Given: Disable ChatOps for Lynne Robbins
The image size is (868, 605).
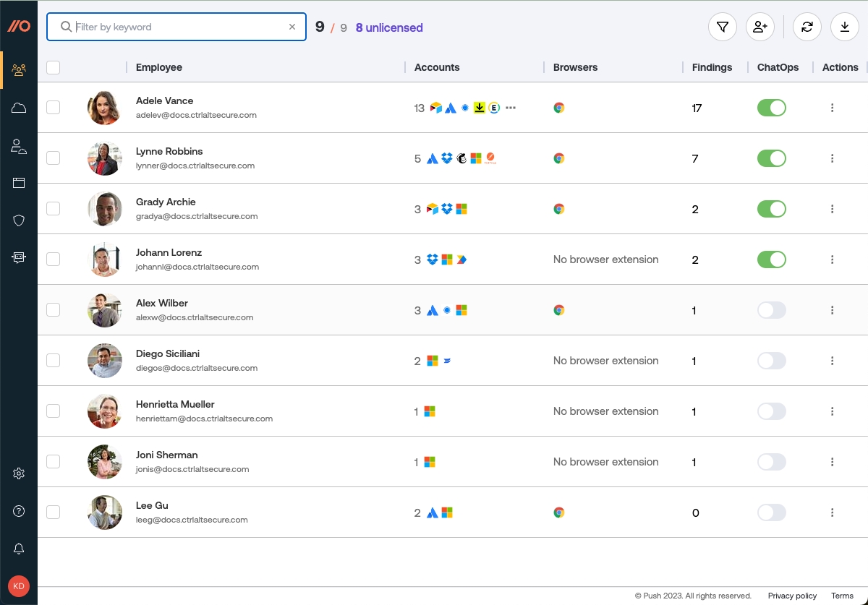Looking at the screenshot, I should coord(771,158).
